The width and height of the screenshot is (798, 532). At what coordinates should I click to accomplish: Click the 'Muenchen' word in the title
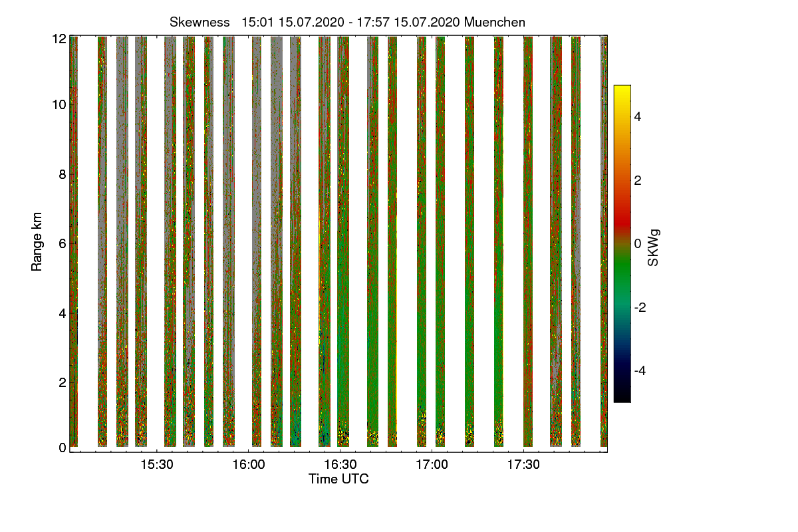pos(495,22)
